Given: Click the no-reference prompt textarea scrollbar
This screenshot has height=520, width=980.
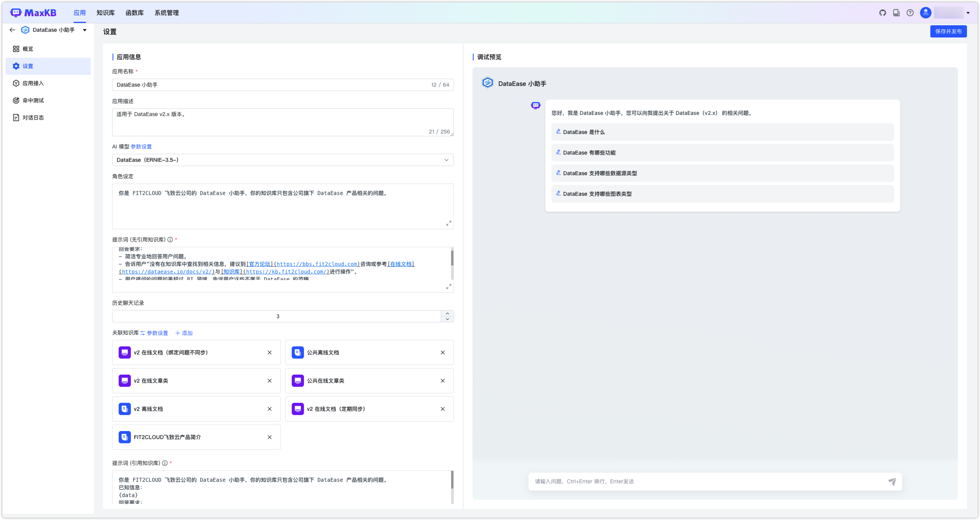Looking at the screenshot, I should coord(452,258).
